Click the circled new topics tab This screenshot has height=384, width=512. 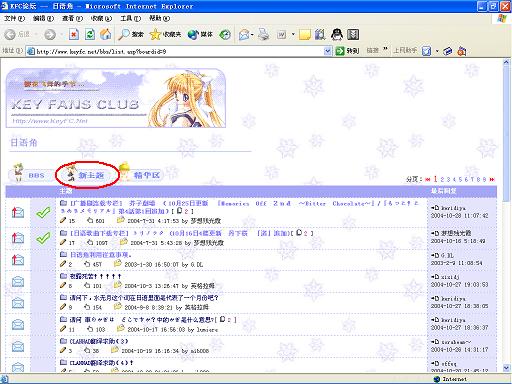tap(87, 175)
